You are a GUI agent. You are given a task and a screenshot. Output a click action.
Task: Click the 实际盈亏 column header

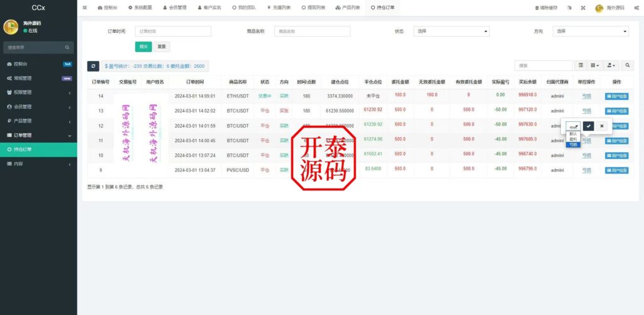tap(500, 82)
